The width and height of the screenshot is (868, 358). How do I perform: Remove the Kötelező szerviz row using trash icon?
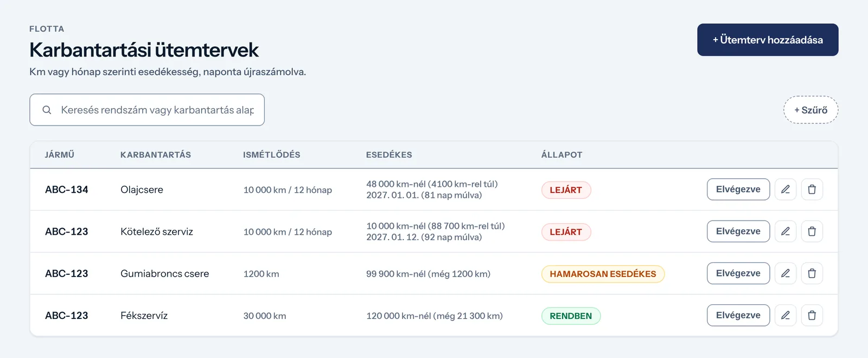(x=812, y=231)
